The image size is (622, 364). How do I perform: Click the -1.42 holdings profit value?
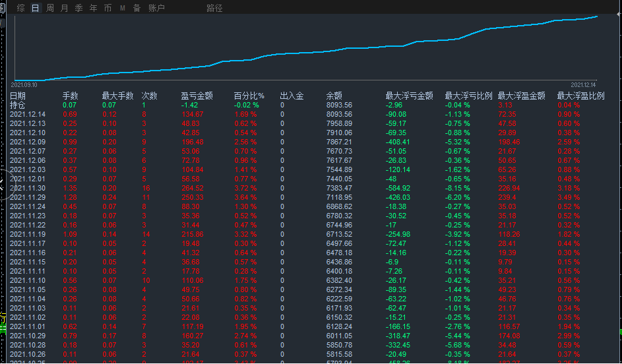pos(189,105)
